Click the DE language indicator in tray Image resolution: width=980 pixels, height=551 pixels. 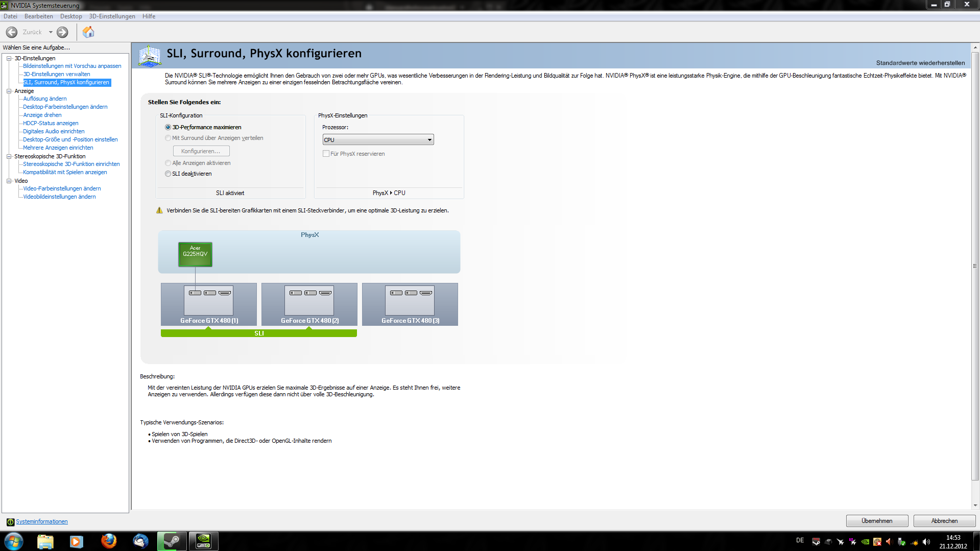coord(800,540)
